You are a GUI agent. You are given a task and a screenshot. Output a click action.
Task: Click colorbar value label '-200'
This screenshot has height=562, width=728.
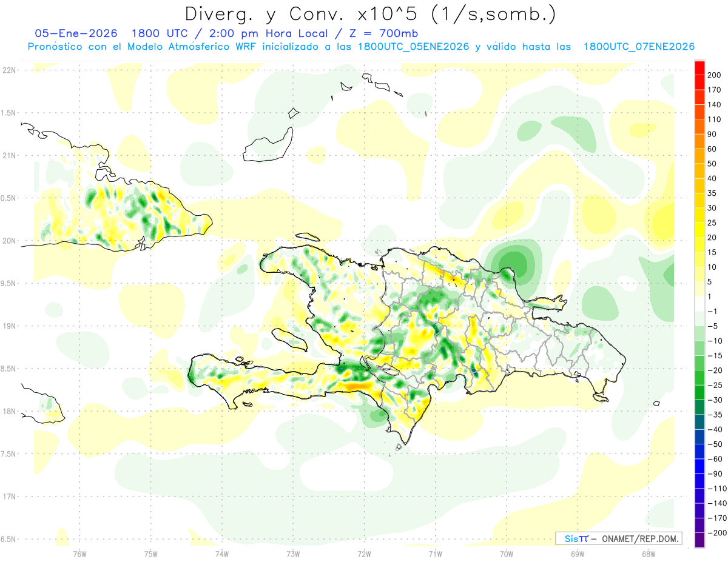(717, 532)
